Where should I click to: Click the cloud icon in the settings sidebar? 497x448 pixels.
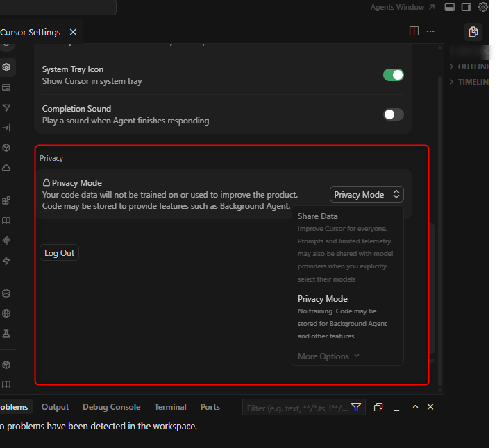click(x=6, y=168)
